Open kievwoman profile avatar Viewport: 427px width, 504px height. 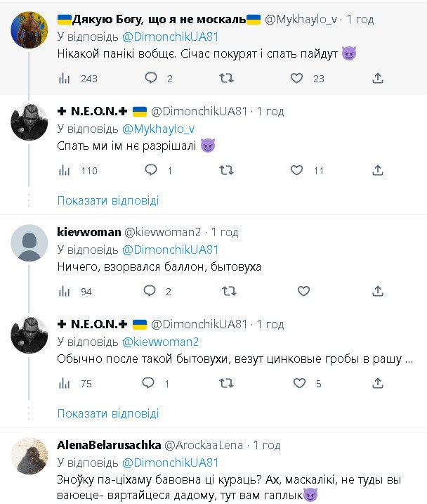tap(29, 243)
